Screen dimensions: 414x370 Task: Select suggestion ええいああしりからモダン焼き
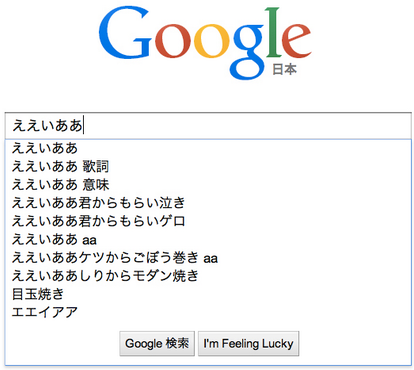pyautogui.click(x=208, y=276)
